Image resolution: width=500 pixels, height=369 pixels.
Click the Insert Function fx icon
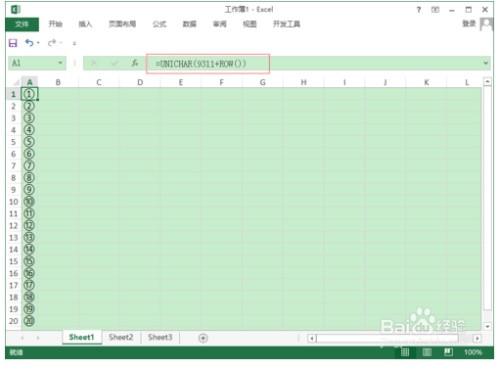click(x=135, y=63)
